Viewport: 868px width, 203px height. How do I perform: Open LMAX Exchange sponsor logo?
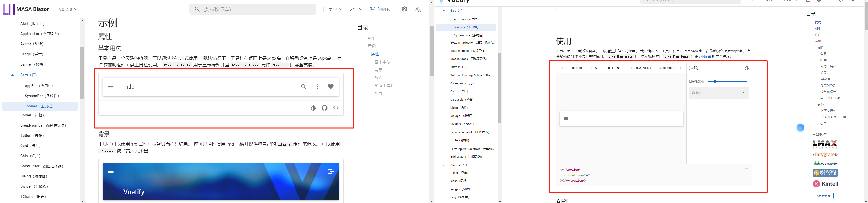825,144
